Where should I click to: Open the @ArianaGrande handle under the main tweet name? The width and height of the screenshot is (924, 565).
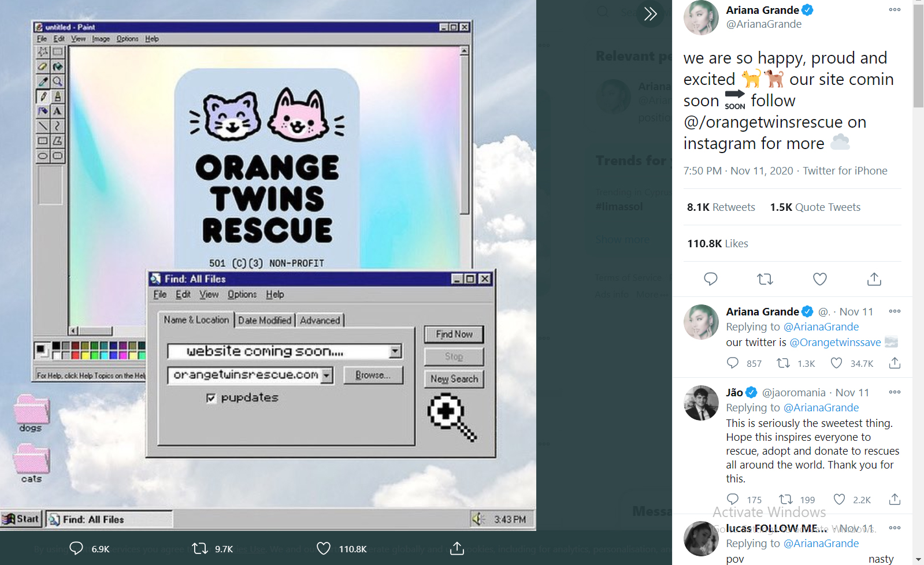point(764,24)
